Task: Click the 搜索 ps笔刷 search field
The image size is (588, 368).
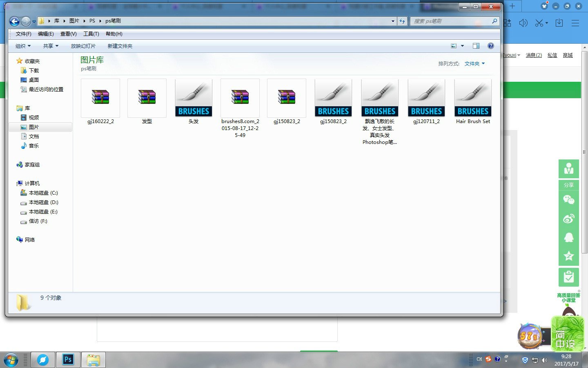Action: [x=451, y=21]
